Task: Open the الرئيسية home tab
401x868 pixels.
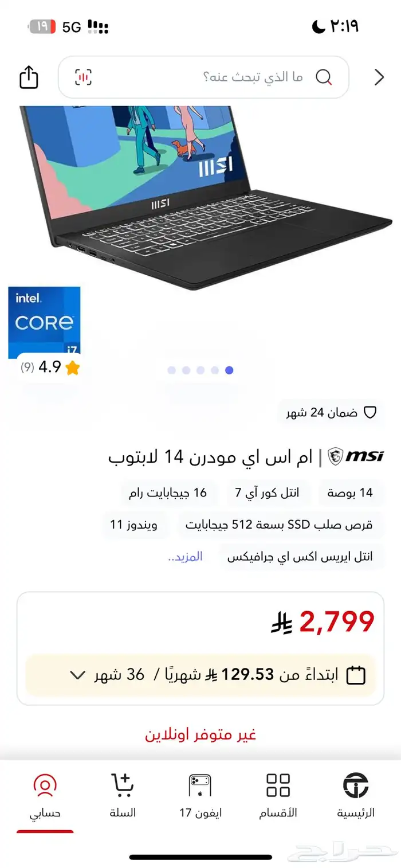Action: click(356, 796)
